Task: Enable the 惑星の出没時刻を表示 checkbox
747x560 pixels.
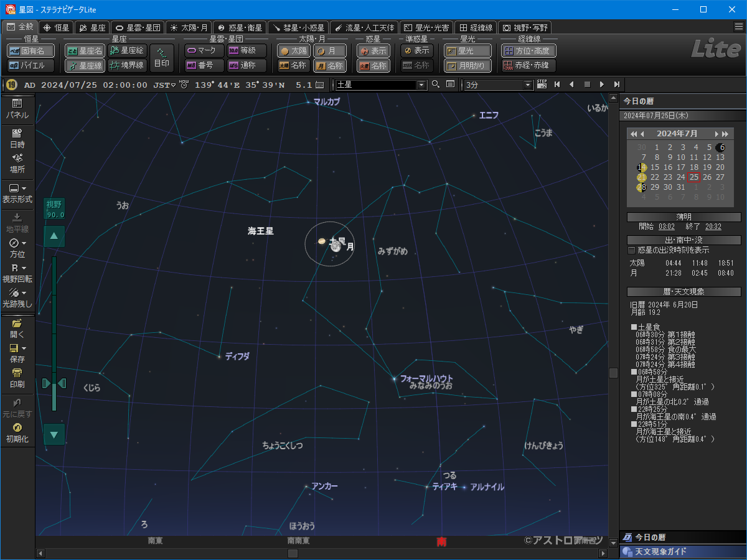Action: tap(632, 250)
